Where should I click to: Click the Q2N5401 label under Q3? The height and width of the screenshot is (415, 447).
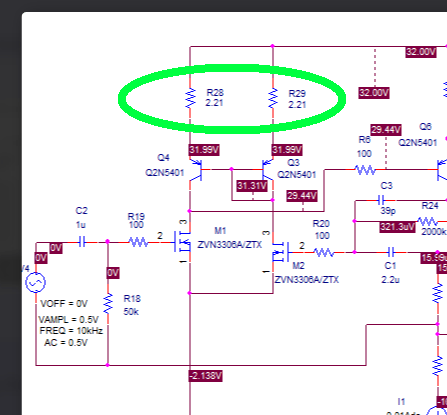[x=297, y=175]
